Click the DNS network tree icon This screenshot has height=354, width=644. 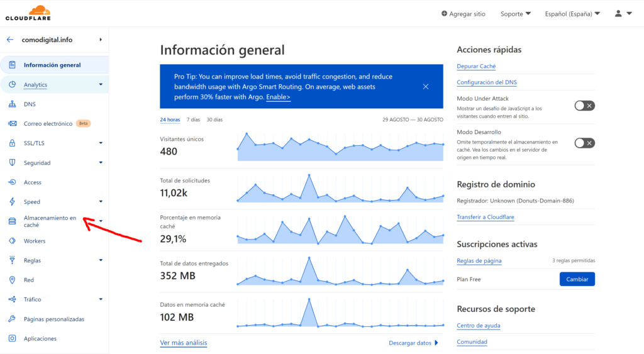click(13, 104)
